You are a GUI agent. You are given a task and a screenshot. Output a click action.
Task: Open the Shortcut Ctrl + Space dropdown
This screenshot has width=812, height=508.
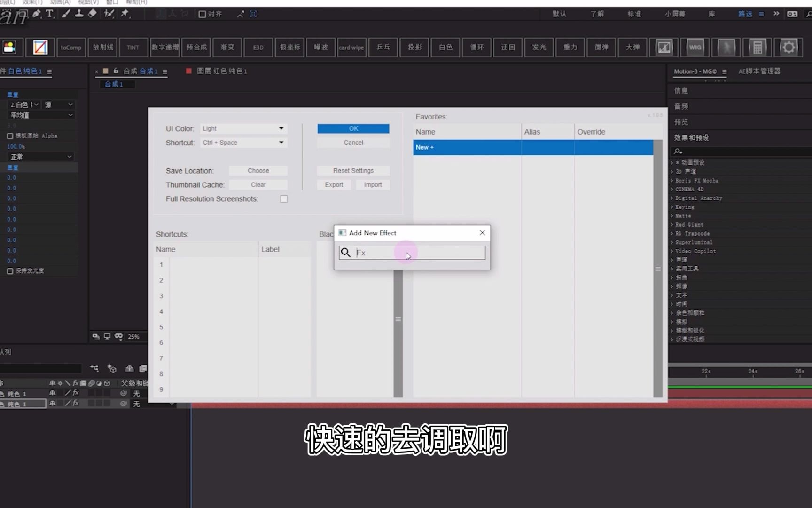pos(243,143)
